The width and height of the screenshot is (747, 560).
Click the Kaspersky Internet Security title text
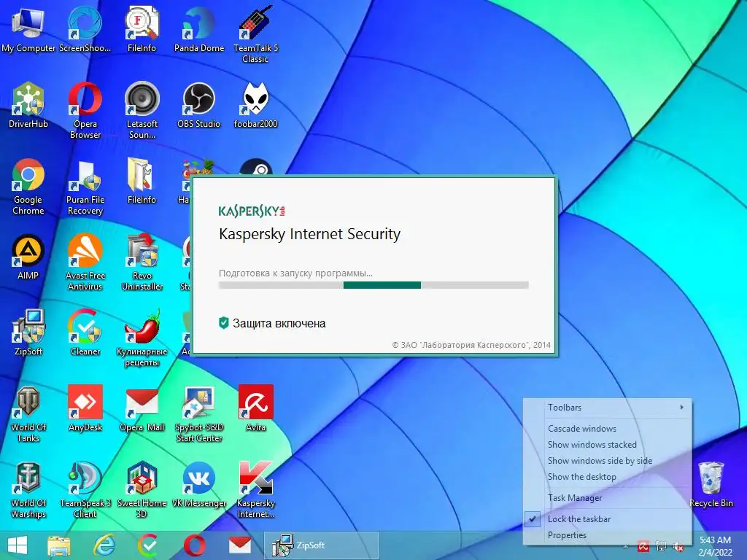309,234
